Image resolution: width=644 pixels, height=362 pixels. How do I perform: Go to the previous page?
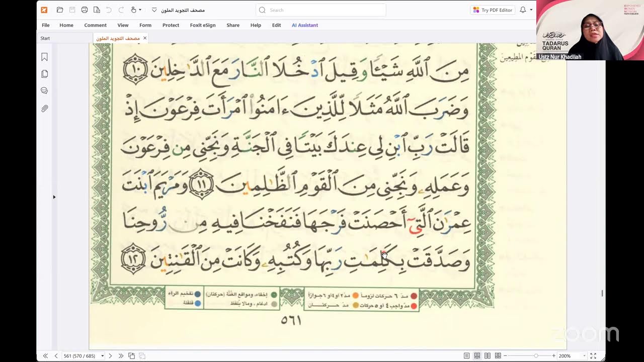tap(56, 356)
